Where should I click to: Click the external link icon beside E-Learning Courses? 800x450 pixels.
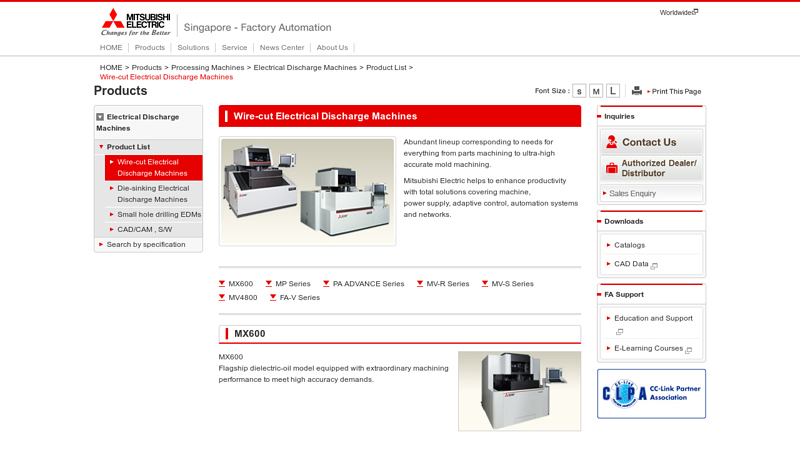click(x=688, y=350)
